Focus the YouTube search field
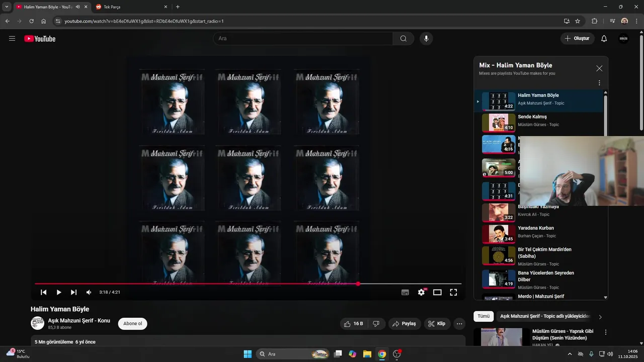644x362 pixels. [303, 39]
